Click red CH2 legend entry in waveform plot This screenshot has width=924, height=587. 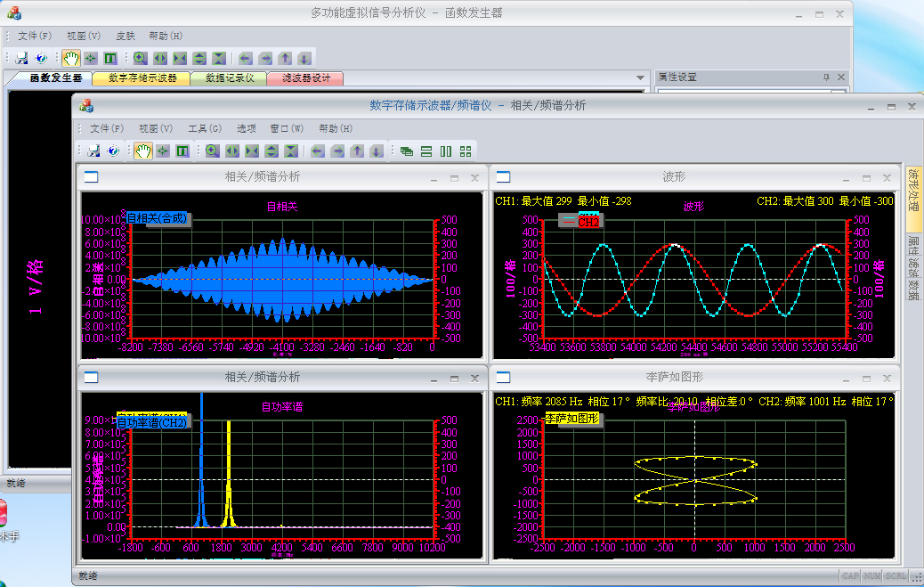click(588, 223)
